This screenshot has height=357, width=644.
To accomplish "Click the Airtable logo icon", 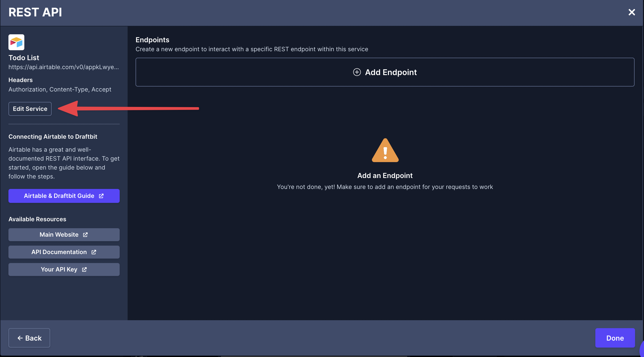I will coord(16,42).
